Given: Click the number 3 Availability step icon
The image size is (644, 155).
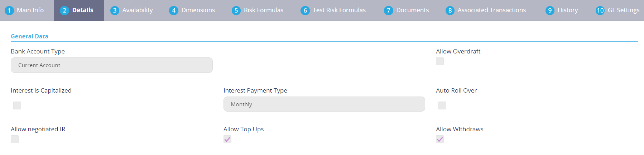Looking at the screenshot, I should click(115, 10).
